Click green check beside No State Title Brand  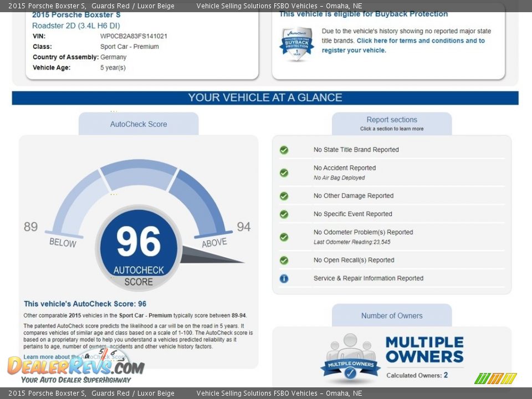click(x=284, y=150)
